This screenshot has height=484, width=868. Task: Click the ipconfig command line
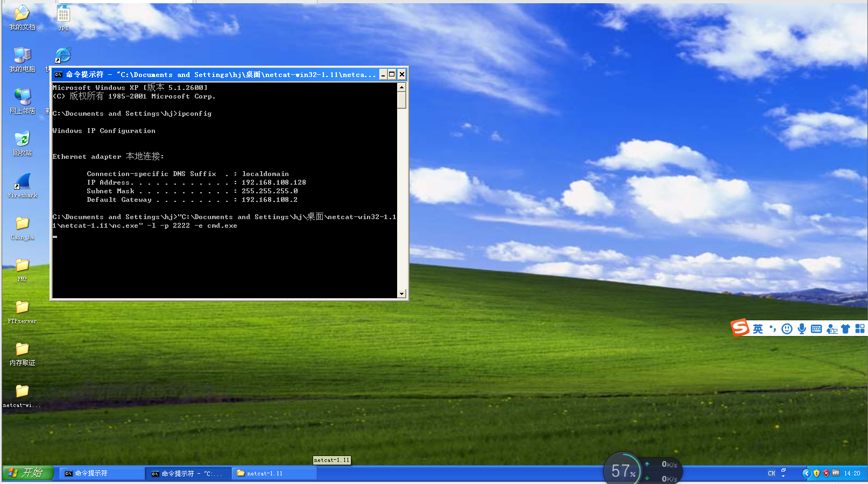[x=132, y=114]
